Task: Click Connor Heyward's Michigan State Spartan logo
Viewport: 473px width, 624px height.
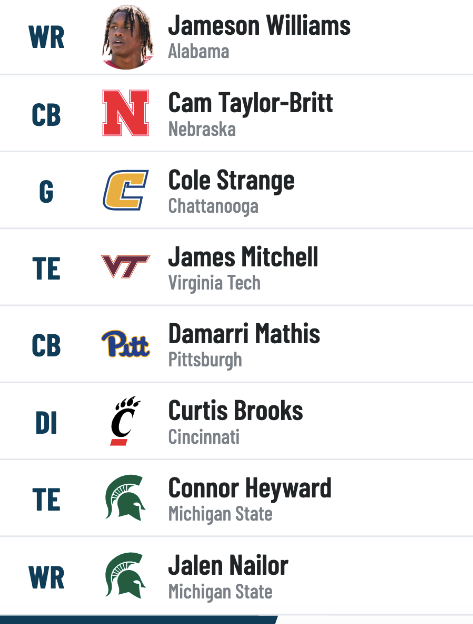Action: pos(125,497)
